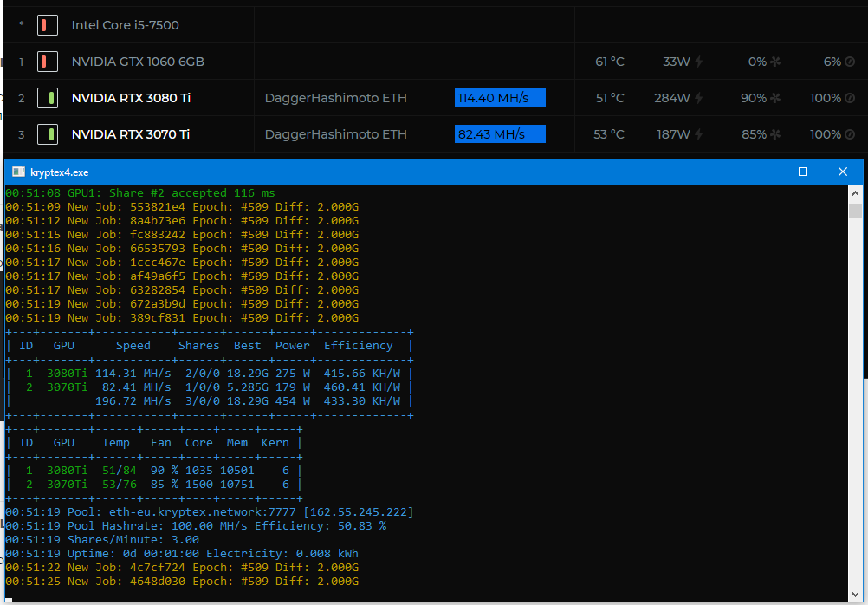The height and width of the screenshot is (605, 868).
Task: Click the power bolt icon beside 187W
Action: pyautogui.click(x=699, y=134)
